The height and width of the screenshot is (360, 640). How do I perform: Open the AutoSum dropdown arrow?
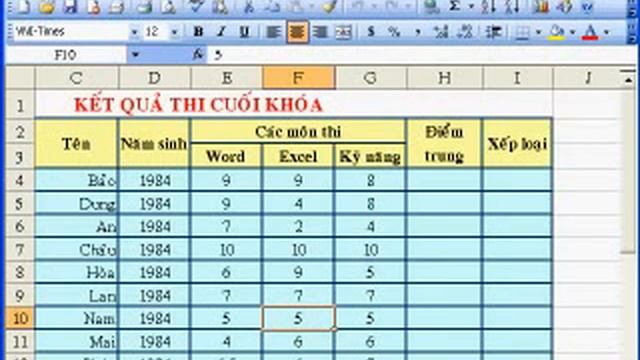pyautogui.click(x=471, y=6)
